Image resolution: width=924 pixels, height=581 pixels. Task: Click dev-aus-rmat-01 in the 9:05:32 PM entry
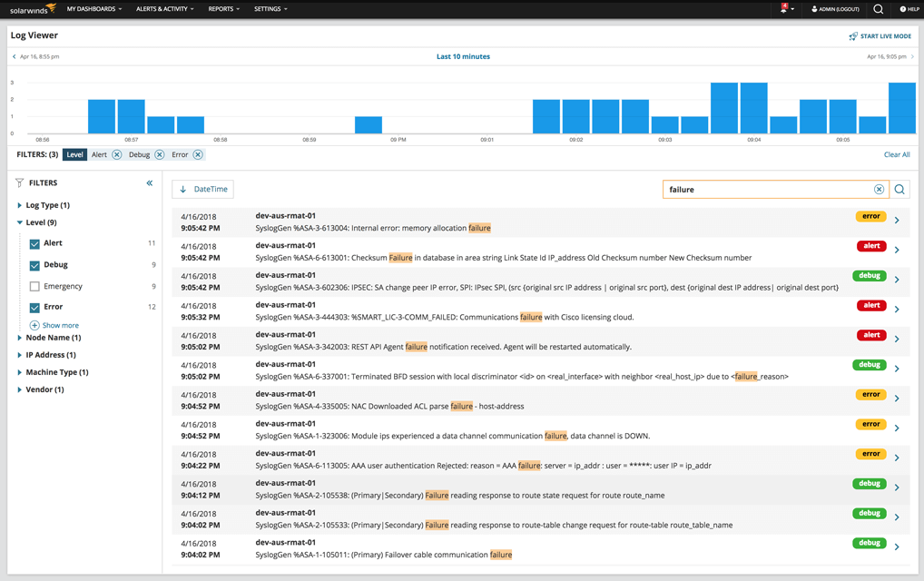click(285, 305)
